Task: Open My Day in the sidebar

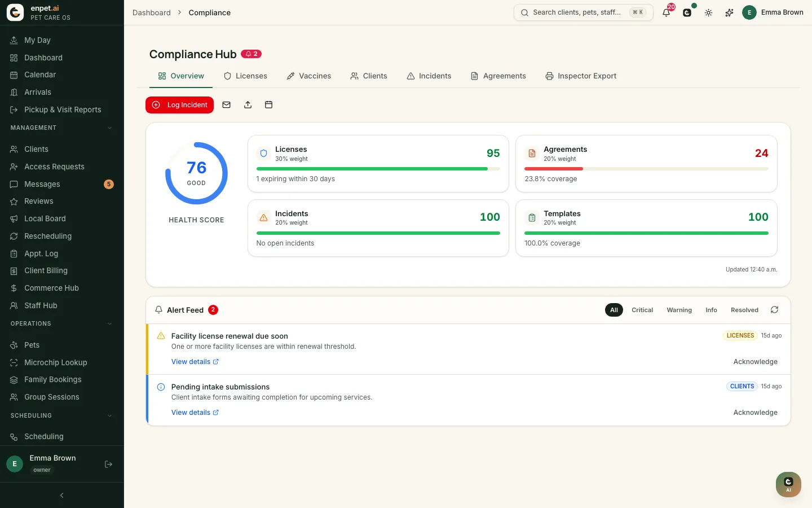Action: click(62, 40)
